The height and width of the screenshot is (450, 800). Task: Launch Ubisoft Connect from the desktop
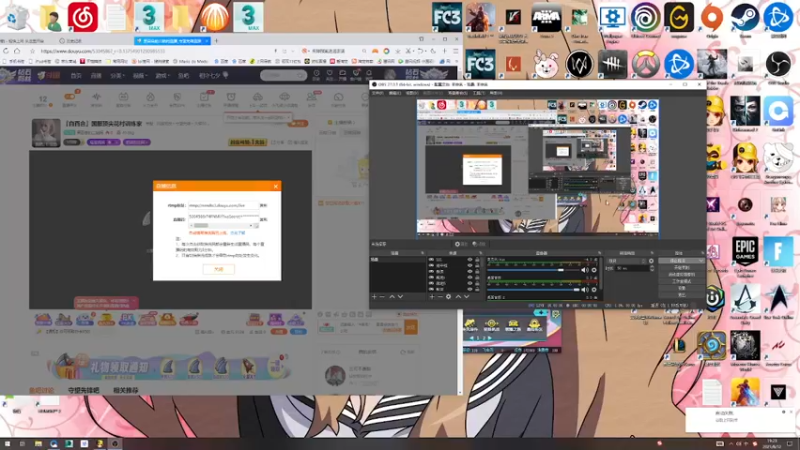tap(645, 20)
